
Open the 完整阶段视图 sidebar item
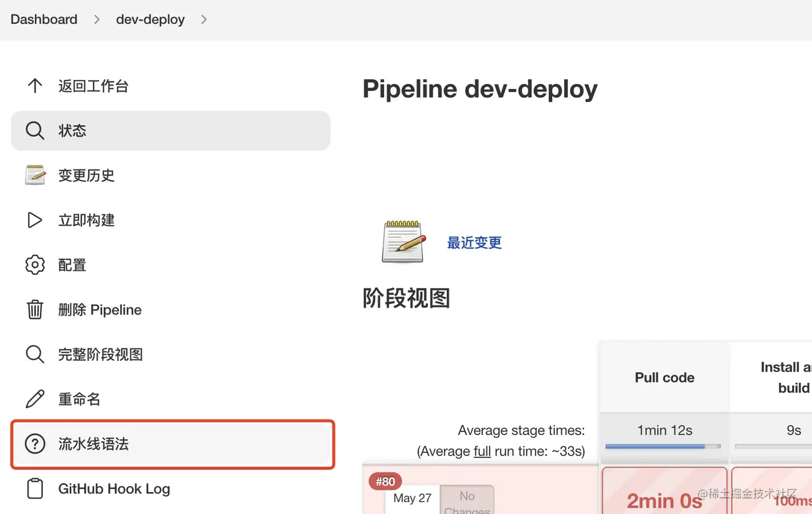coord(100,355)
